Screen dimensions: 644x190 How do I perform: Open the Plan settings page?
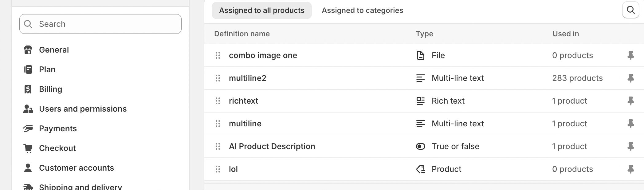[x=47, y=69]
